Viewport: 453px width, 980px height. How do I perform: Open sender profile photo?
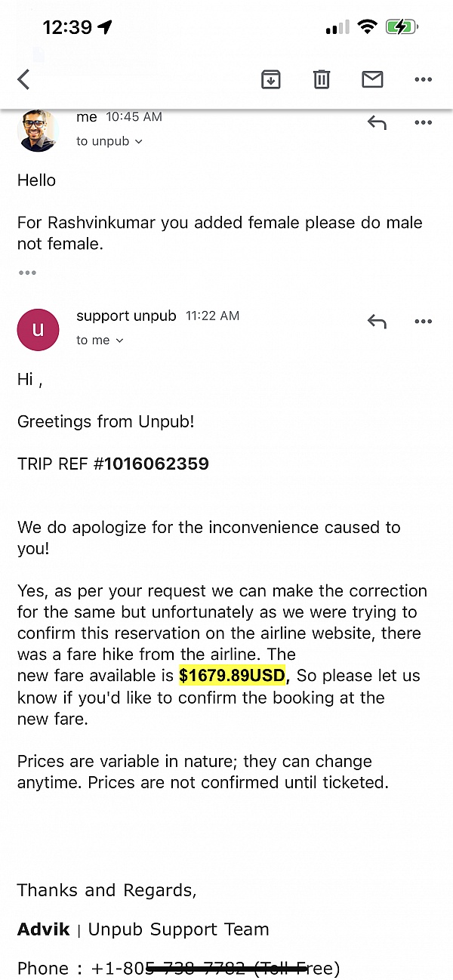click(x=38, y=131)
